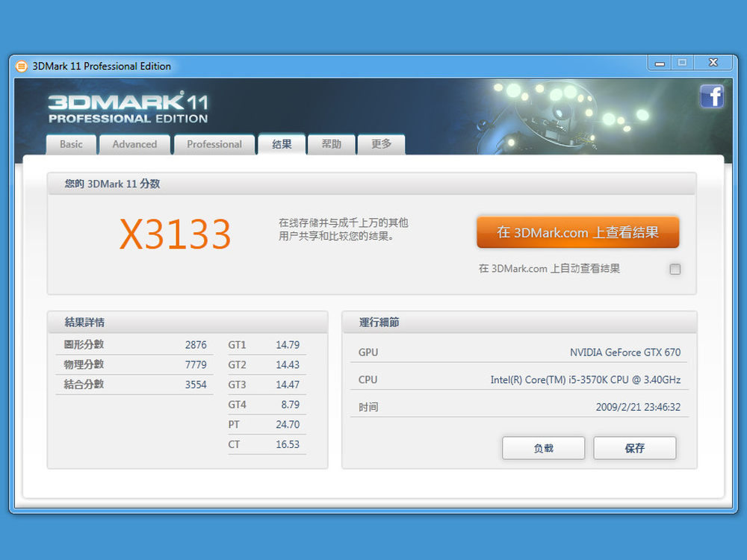
Task: Click the 负载 button
Action: pos(543,448)
